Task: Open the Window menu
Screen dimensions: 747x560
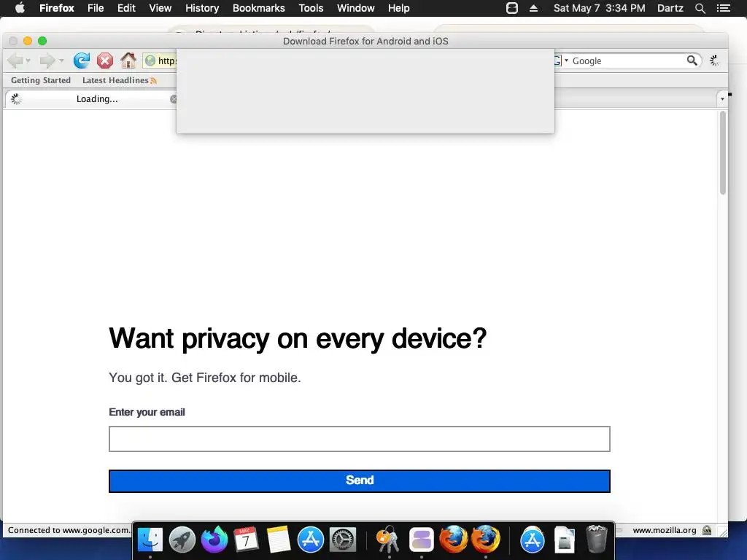Action: click(x=356, y=8)
